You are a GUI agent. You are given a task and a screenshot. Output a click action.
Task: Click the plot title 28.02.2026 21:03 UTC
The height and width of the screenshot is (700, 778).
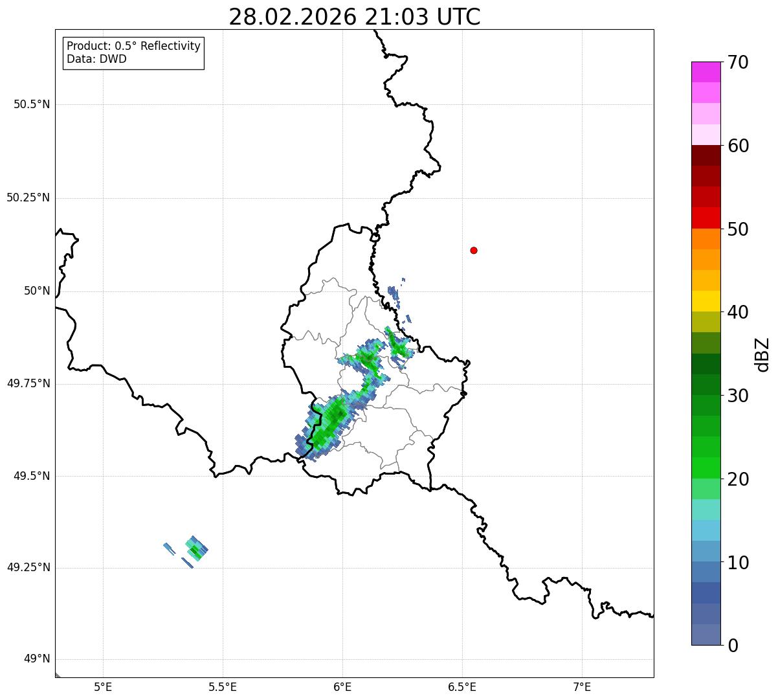pos(355,17)
